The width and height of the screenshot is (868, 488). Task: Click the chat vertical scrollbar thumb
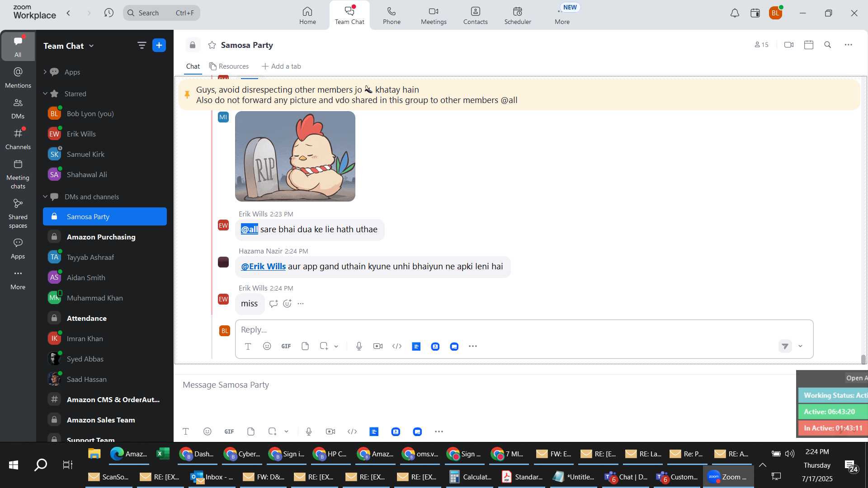[863, 359]
